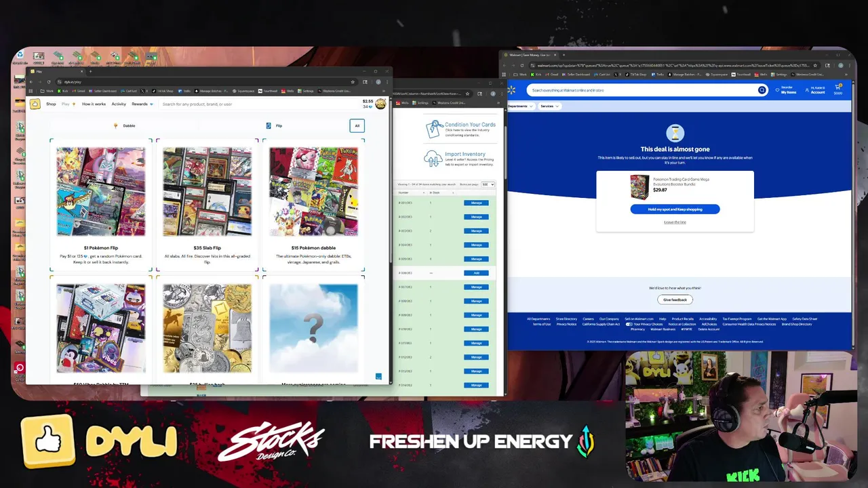Open a new tab in the Walmart browser

coord(564,55)
